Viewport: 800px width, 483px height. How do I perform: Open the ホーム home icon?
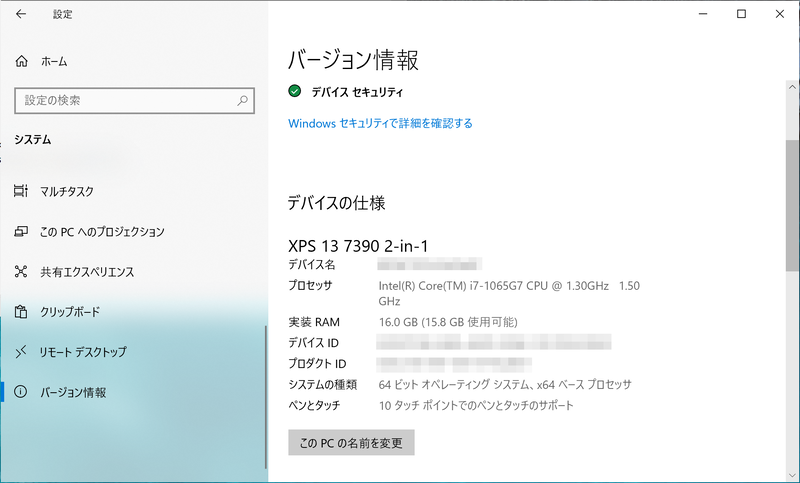coord(21,61)
